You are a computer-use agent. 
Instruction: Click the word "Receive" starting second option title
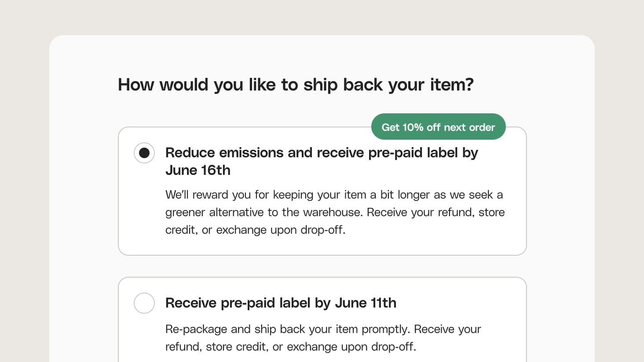pyautogui.click(x=190, y=303)
